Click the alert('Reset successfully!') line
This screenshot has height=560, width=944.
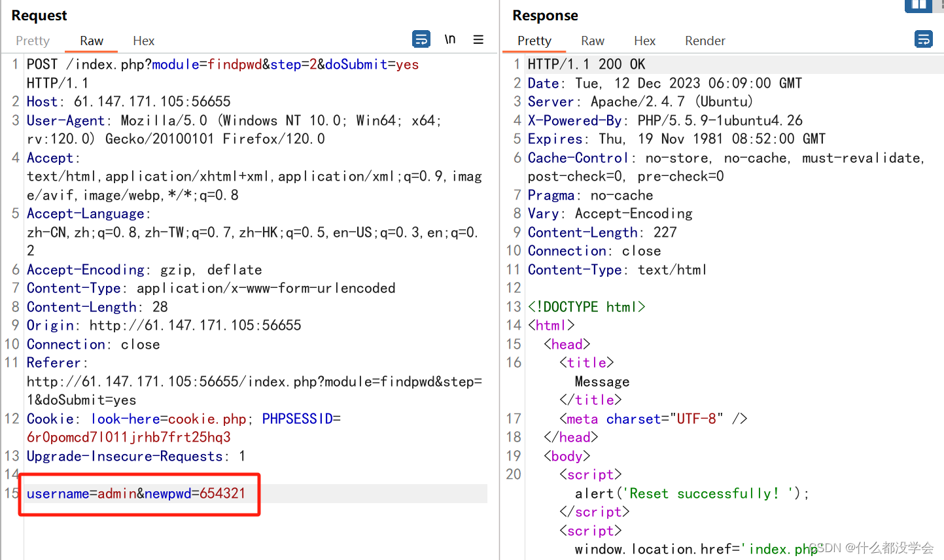[692, 493]
